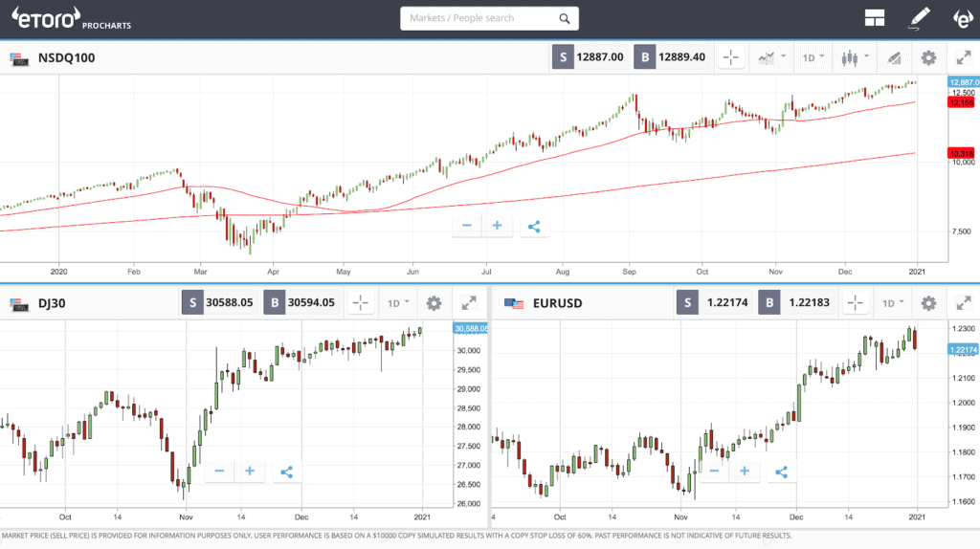Open NSDQ100 candlestick chart type dropdown
980x549 pixels.
coord(855,58)
